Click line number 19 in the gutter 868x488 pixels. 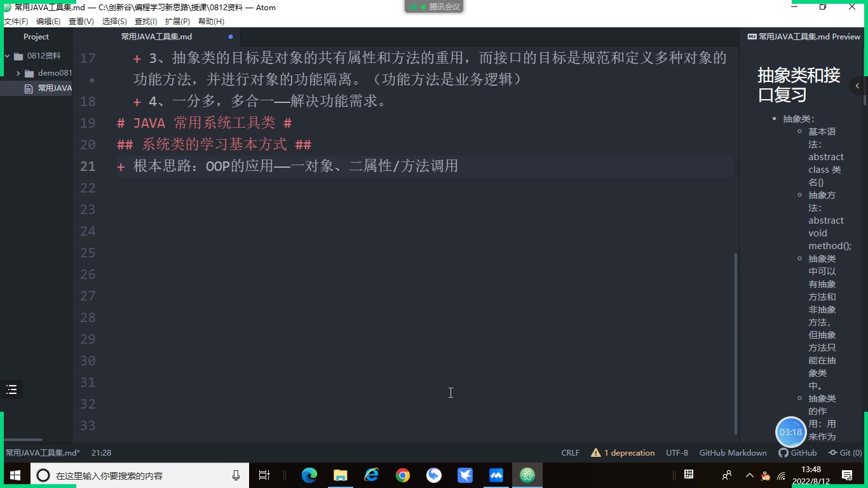pyautogui.click(x=88, y=123)
